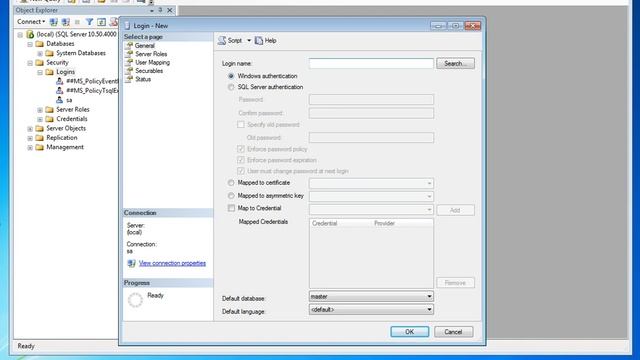The width and height of the screenshot is (640, 360).
Task: Toggle Enforce password expiration checkbox
Action: [241, 160]
